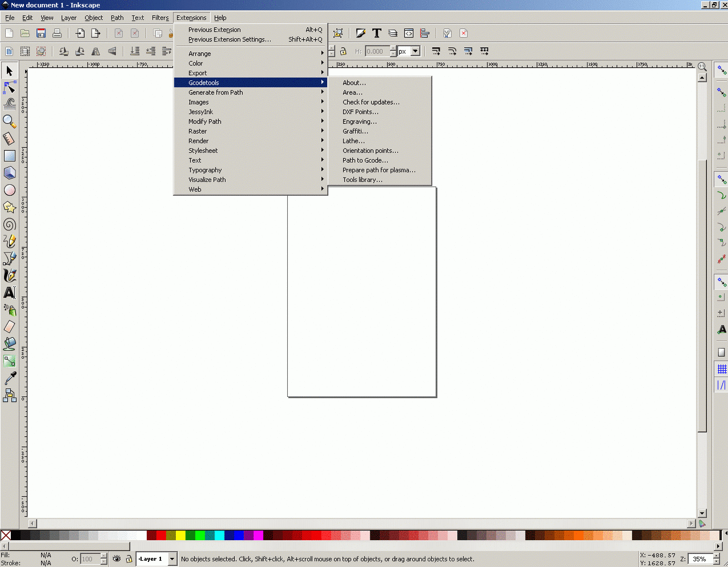Select the Node edit tool
This screenshot has height=567, width=728.
(9, 88)
